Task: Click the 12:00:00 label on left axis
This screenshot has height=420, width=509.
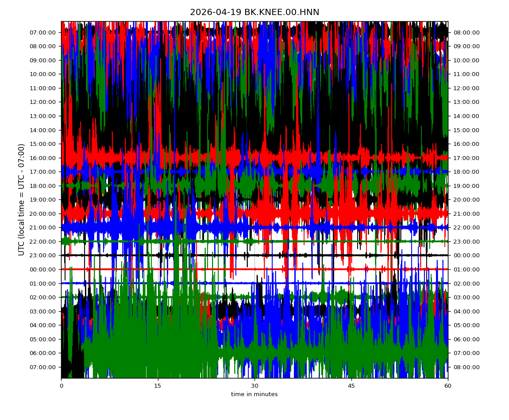Action: click(43, 102)
